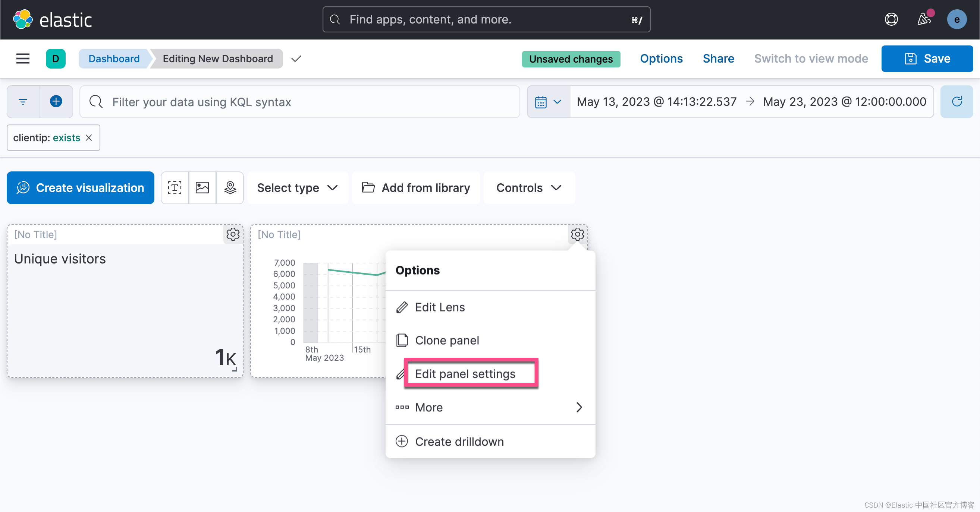Click the Save dashboard button
This screenshot has width=980, height=512.
click(x=927, y=59)
